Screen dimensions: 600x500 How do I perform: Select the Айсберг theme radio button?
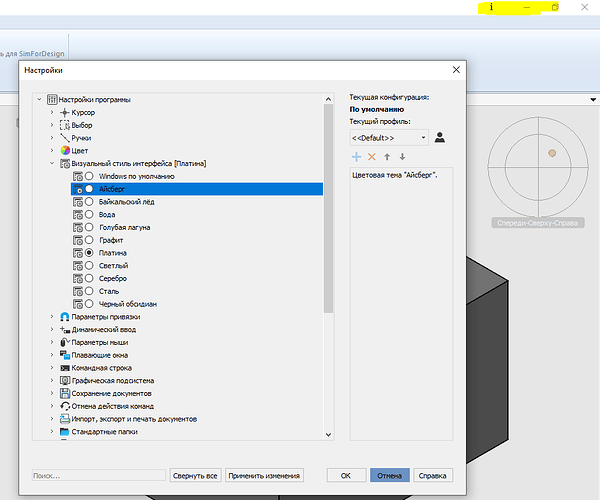[x=89, y=189]
